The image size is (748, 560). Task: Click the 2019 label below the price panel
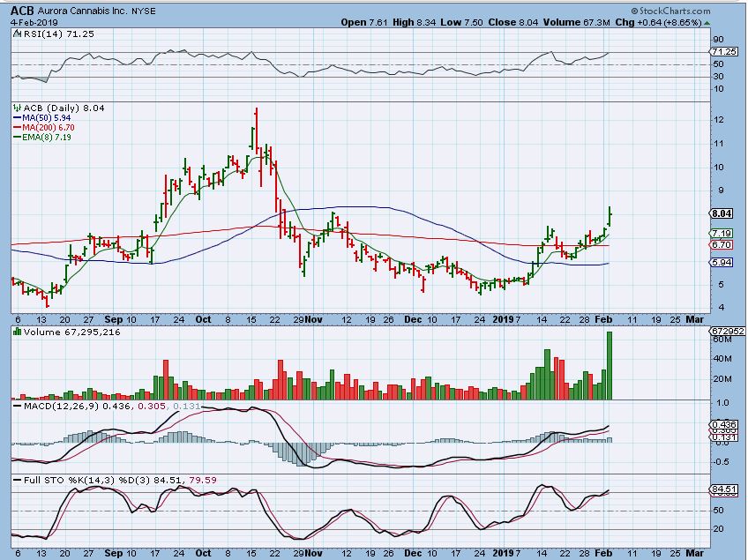pos(504,319)
